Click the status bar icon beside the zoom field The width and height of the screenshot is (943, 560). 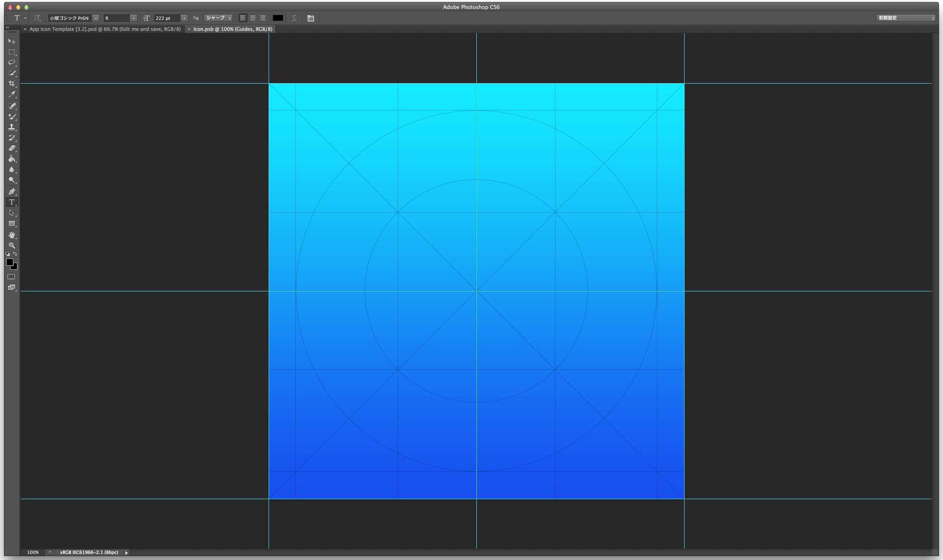(x=50, y=552)
